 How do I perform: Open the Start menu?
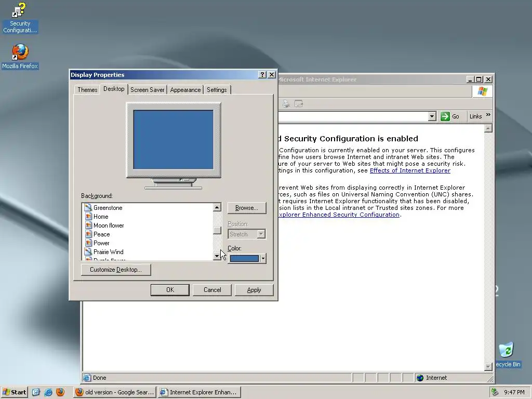(x=14, y=392)
